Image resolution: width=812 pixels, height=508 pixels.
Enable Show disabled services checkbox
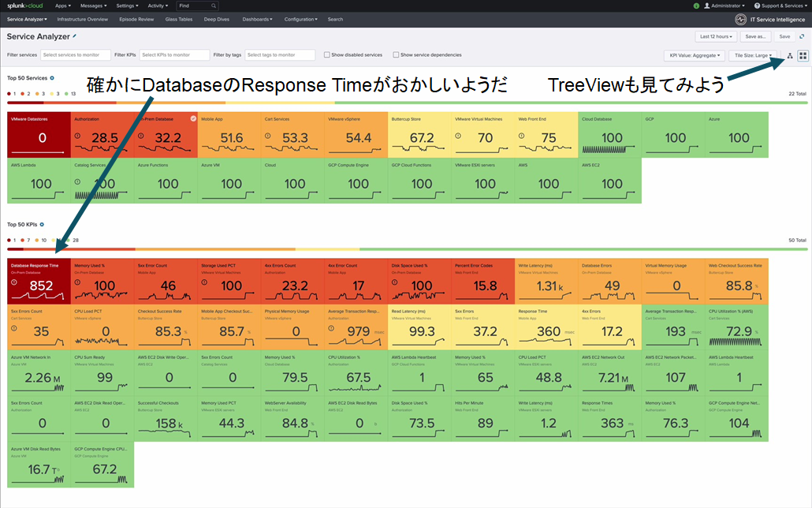pyautogui.click(x=326, y=55)
